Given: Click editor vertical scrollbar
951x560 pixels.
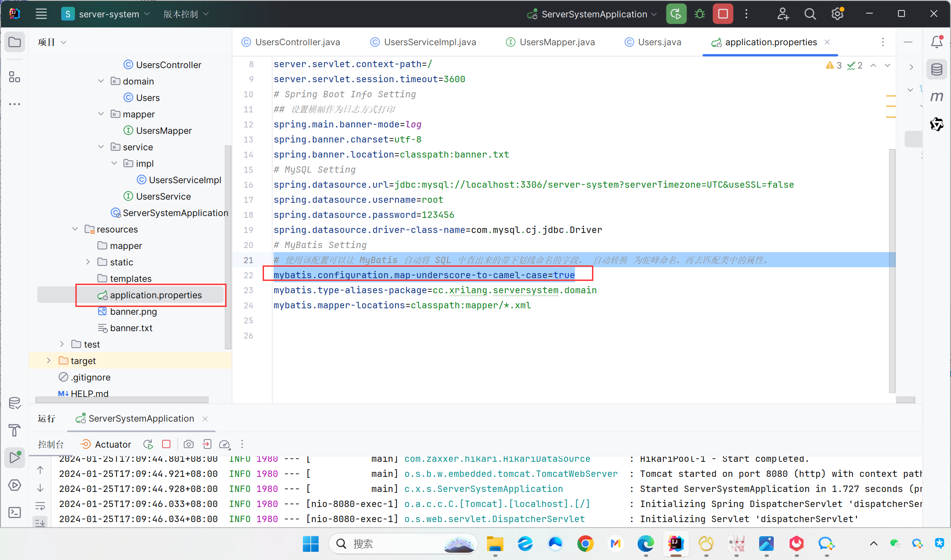Looking at the screenshot, I should (x=892, y=270).
